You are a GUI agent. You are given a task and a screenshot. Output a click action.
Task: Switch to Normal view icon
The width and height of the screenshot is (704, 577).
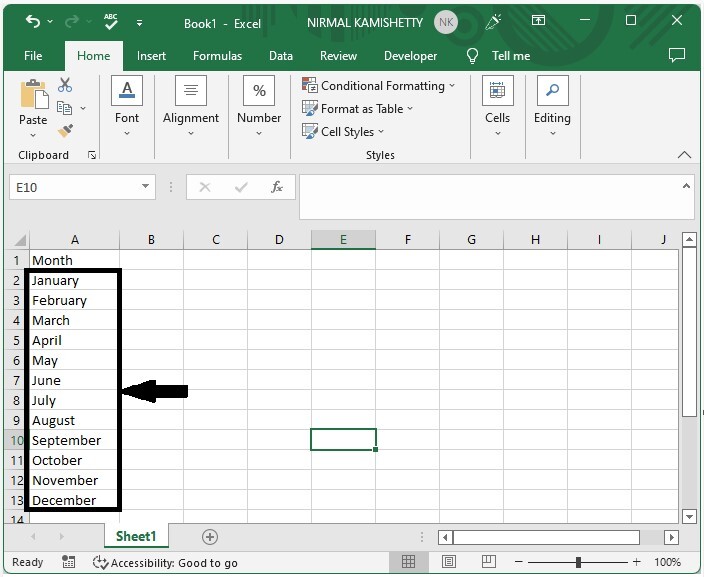tap(408, 561)
